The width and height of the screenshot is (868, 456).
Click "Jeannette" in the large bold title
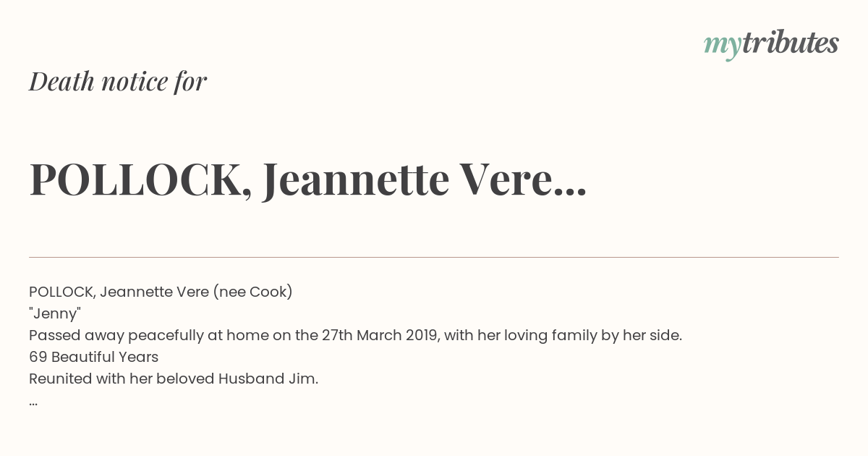tap(356, 179)
